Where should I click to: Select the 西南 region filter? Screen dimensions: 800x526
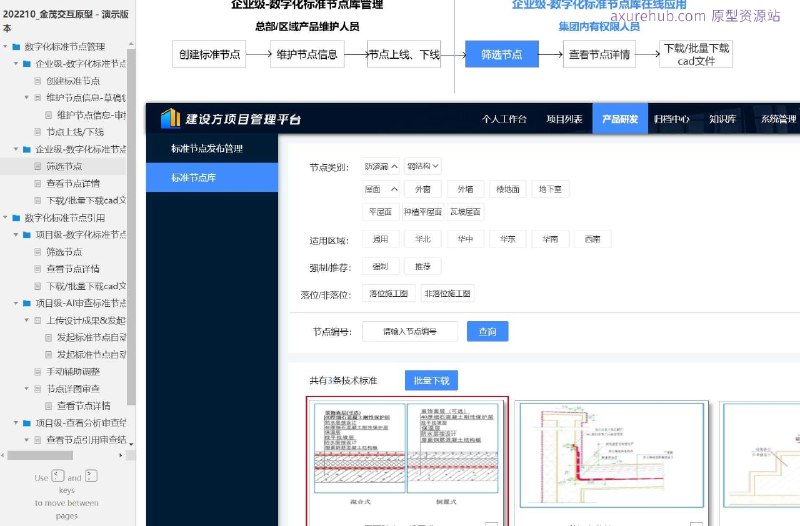click(592, 239)
